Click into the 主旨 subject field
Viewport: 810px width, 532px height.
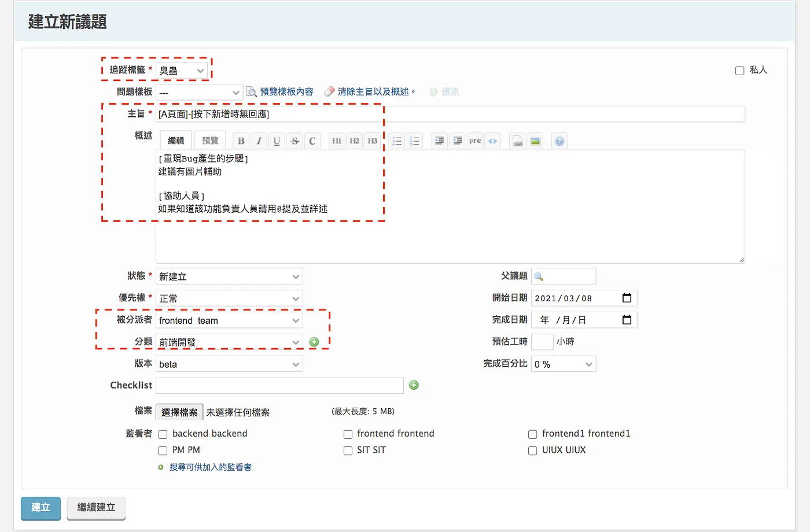pyautogui.click(x=450, y=114)
